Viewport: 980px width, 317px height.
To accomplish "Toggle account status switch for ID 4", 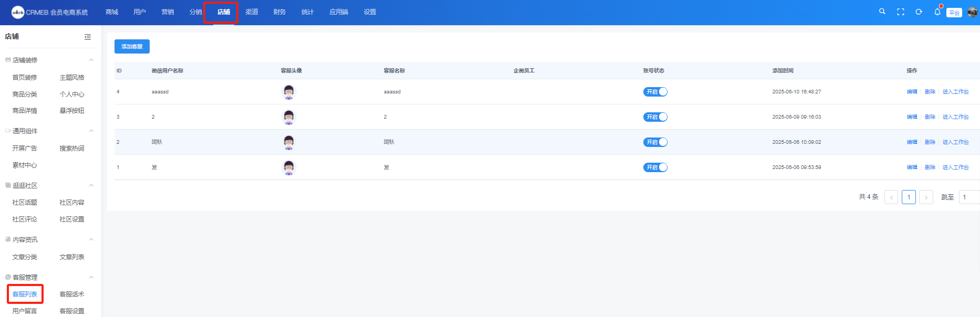I will point(655,92).
